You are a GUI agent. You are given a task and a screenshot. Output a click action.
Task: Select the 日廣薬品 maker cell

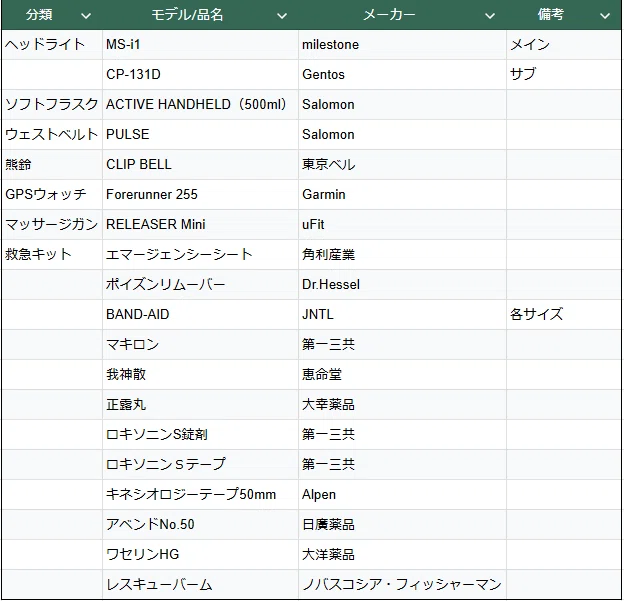click(402, 524)
